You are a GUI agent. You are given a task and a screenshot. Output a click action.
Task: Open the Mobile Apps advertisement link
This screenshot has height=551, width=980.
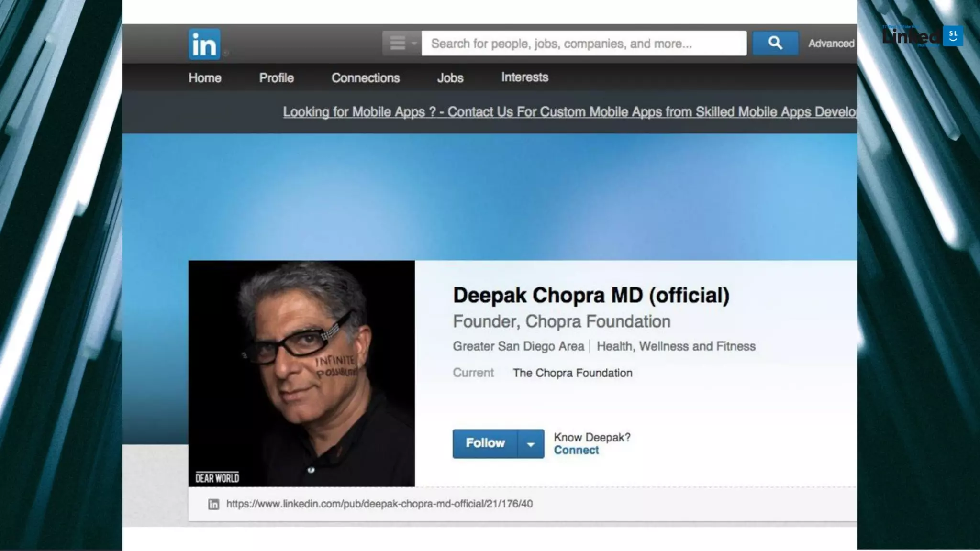(x=570, y=112)
